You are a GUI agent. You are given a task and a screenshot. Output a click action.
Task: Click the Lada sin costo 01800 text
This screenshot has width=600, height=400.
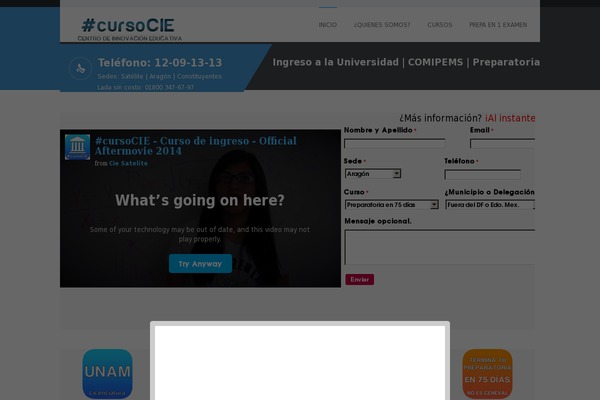click(x=145, y=88)
